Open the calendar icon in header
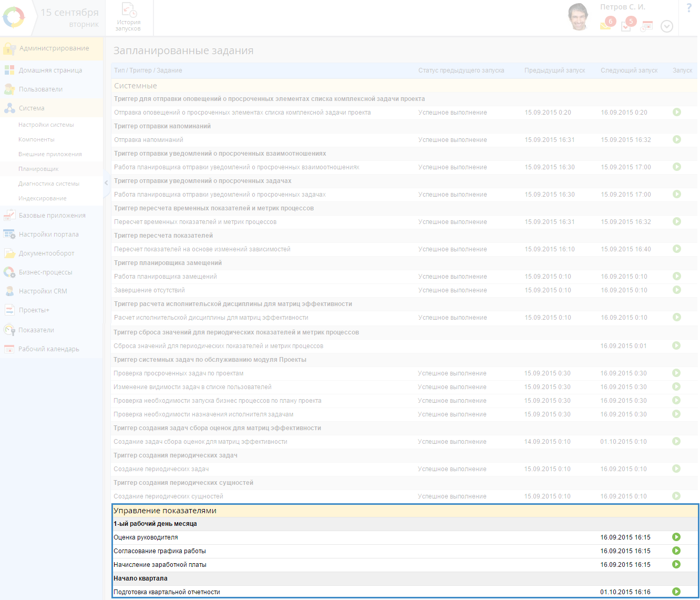This screenshot has height=600, width=700. [647, 26]
